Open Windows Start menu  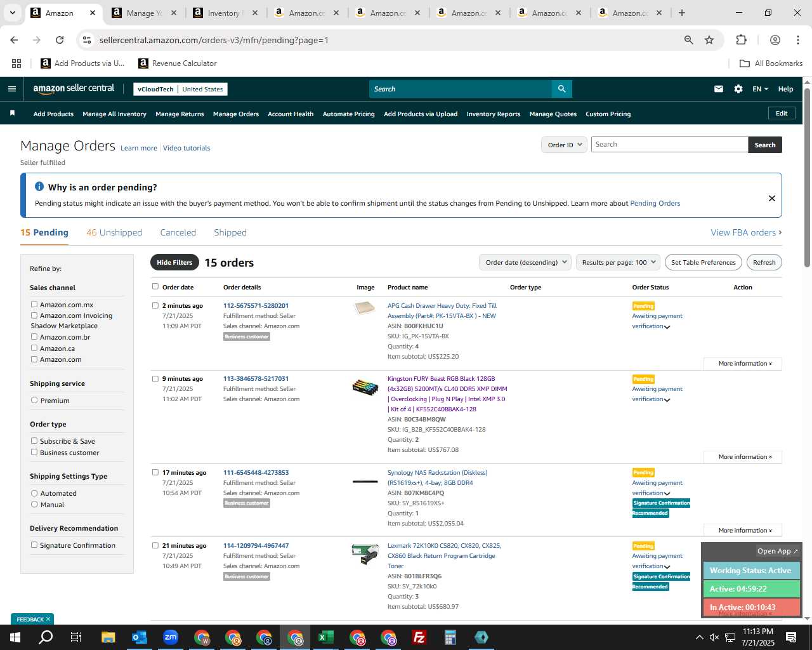click(x=15, y=637)
